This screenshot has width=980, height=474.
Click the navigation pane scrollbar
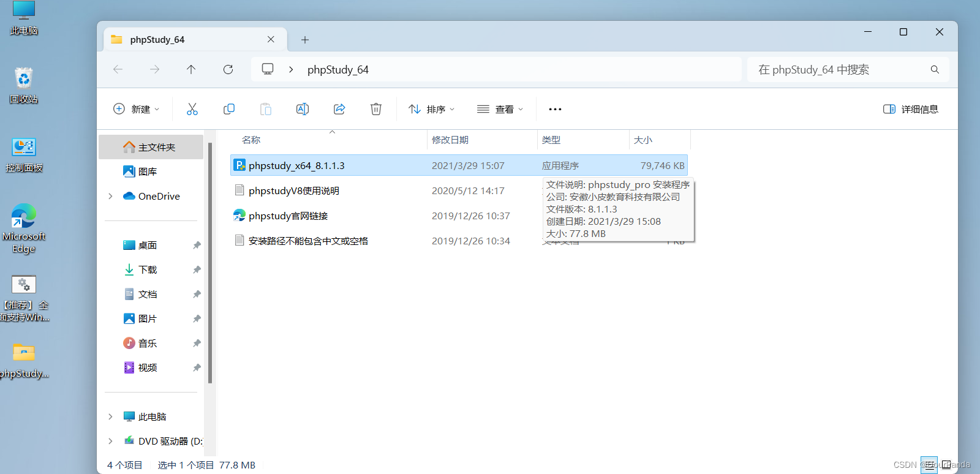click(210, 263)
